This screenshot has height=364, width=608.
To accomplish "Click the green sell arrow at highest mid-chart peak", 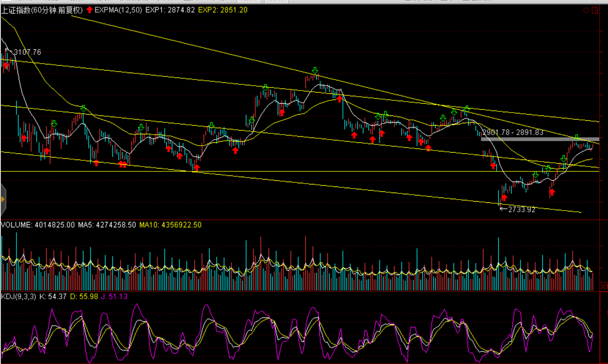I will [315, 71].
